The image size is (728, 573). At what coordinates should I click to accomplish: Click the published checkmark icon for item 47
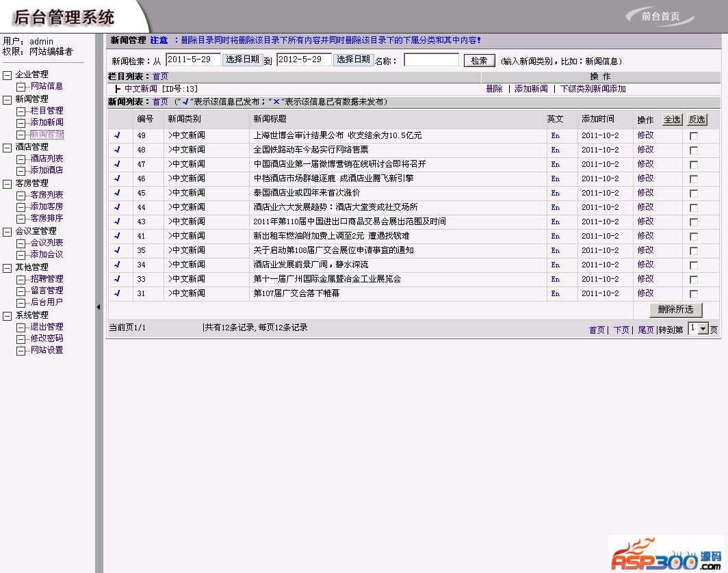click(117, 164)
